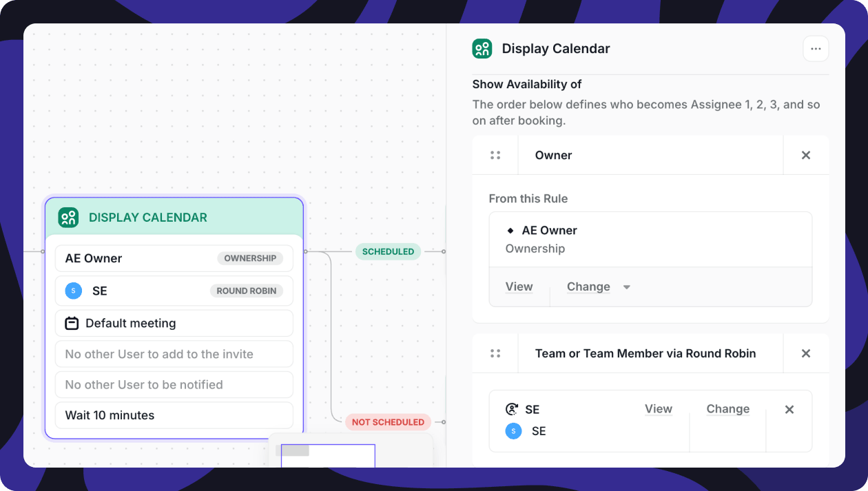The image size is (868, 491).
Task: Click the 'No other User to add to the invite' field
Action: [174, 354]
